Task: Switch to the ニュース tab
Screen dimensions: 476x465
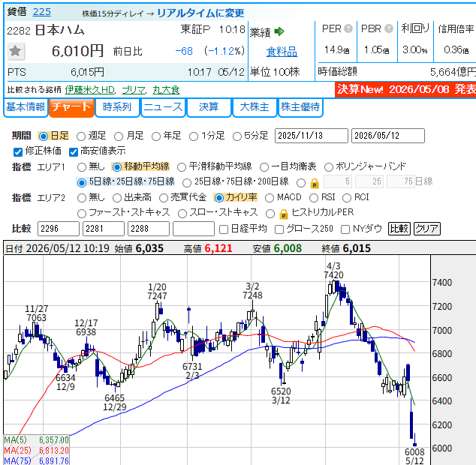Action: (163, 107)
